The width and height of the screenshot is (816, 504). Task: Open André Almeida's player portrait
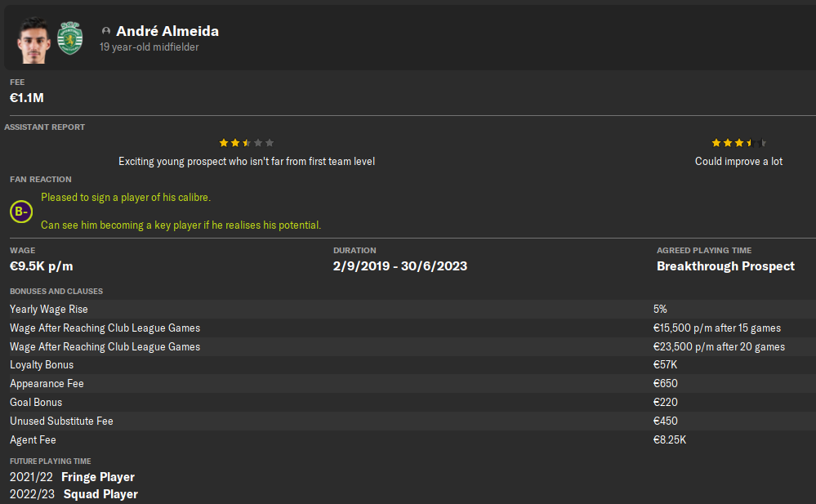pyautogui.click(x=33, y=41)
